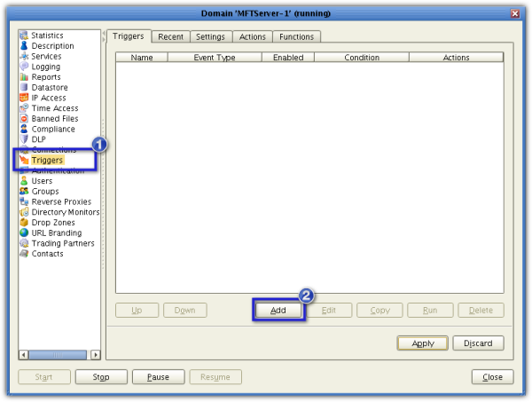Discard pending changes

point(478,343)
